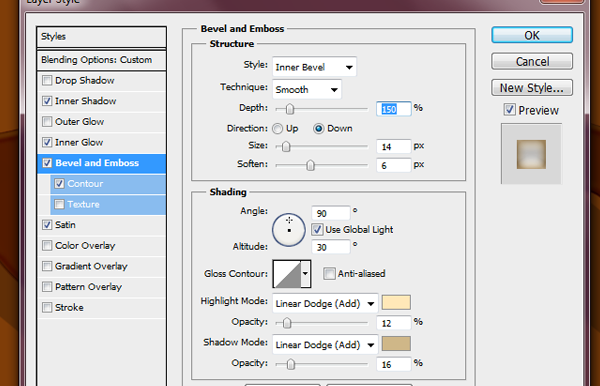The image size is (600, 386).
Task: Open the Highlight Mode dropdown
Action: point(325,304)
